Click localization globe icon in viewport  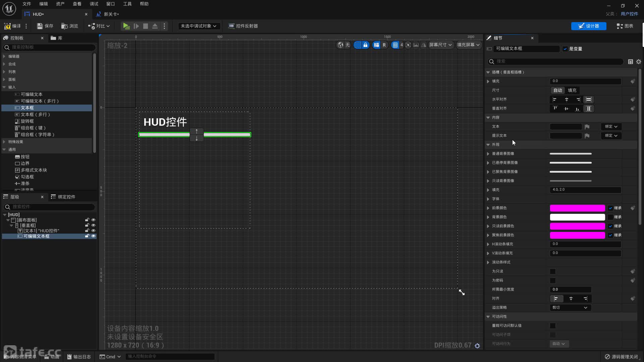(x=340, y=45)
